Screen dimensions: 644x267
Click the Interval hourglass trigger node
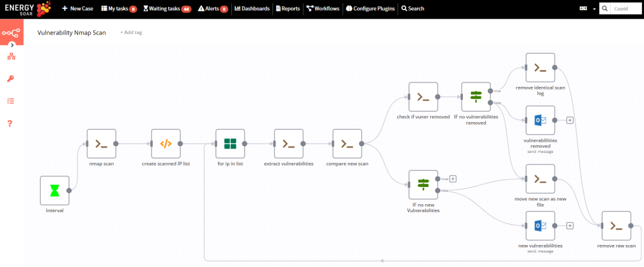click(55, 190)
